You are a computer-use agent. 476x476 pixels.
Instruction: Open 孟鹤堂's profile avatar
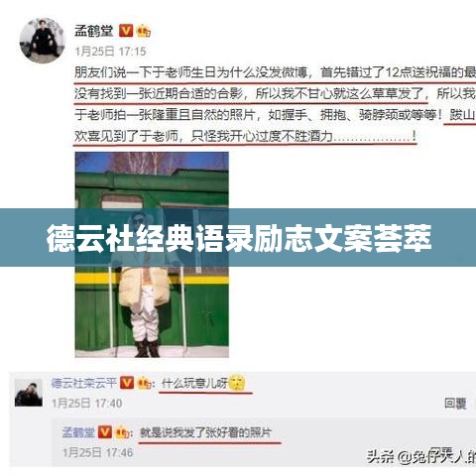[42, 41]
